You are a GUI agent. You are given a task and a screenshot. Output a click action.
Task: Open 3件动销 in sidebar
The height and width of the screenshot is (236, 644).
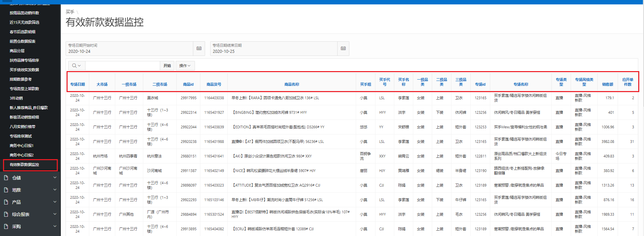tap(16, 98)
